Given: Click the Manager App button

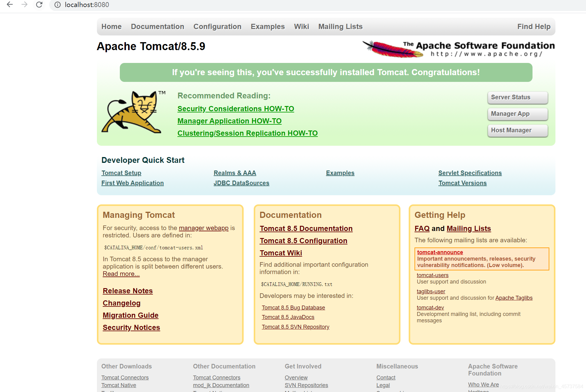Looking at the screenshot, I should pos(518,114).
